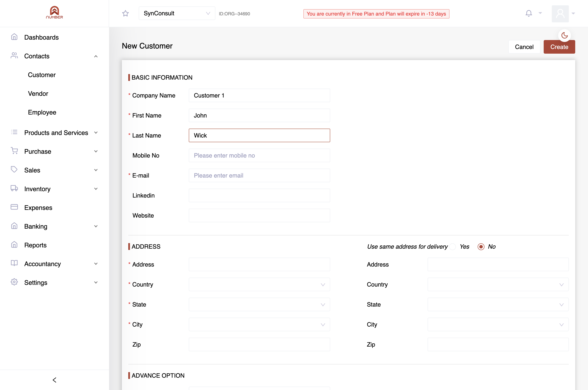Click the Accountancy book icon
The image size is (588, 390).
(14, 263)
